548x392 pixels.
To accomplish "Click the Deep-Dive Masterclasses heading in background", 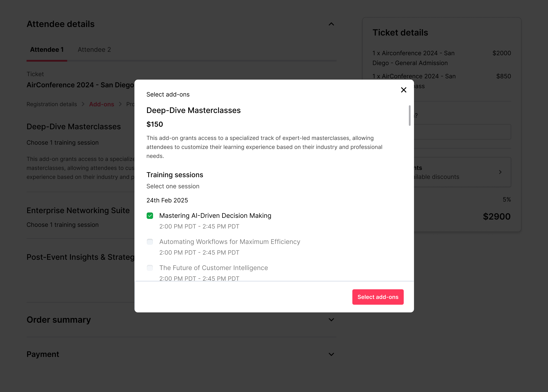I will click(x=74, y=126).
